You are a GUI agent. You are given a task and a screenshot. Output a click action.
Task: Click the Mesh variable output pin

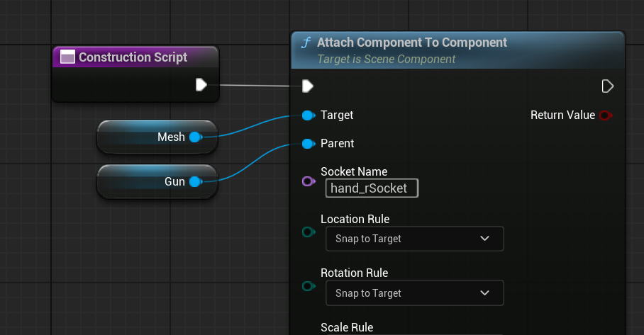196,137
